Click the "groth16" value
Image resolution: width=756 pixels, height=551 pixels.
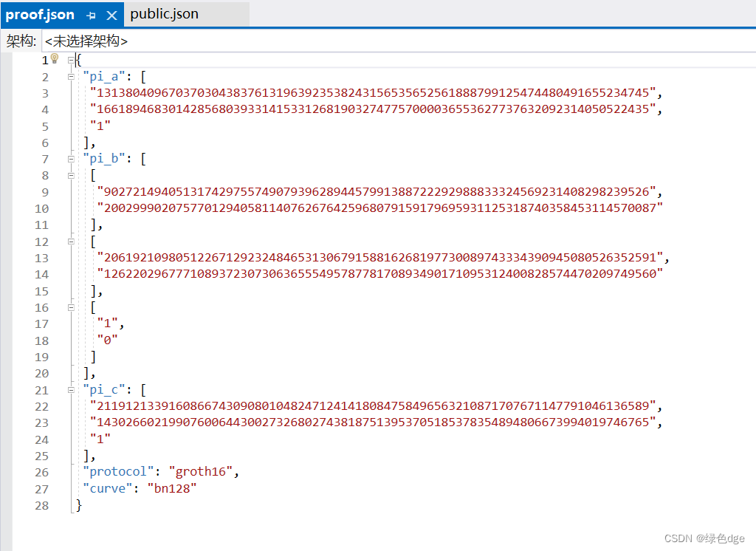(x=201, y=471)
